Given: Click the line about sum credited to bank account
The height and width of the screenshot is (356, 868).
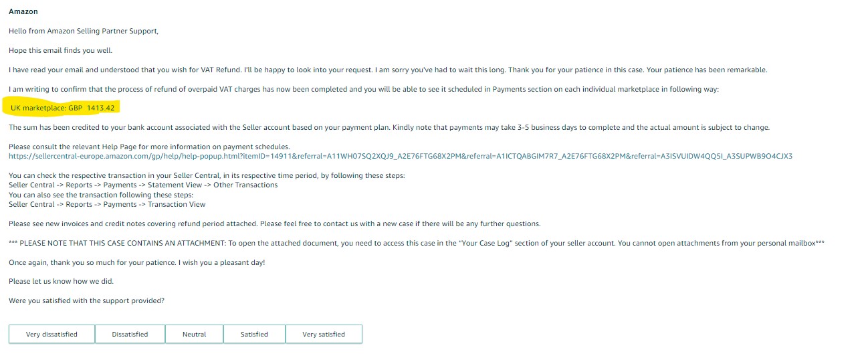Looking at the screenshot, I should (389, 127).
